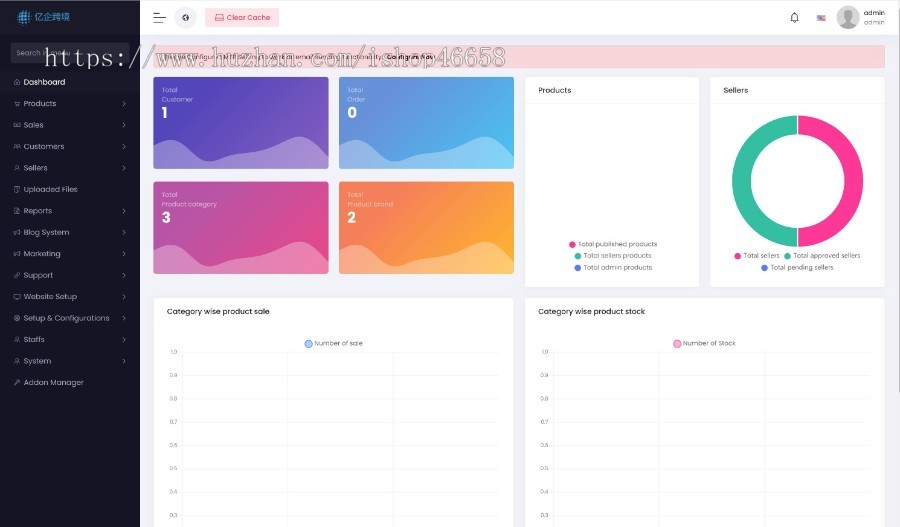
Task: Click the Total Order card
Action: tap(426, 123)
